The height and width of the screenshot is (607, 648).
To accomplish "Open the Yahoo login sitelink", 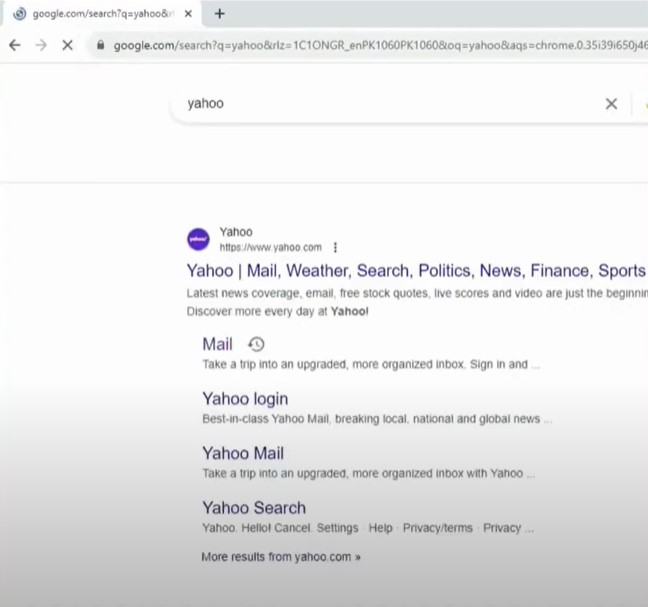I will pyautogui.click(x=245, y=399).
